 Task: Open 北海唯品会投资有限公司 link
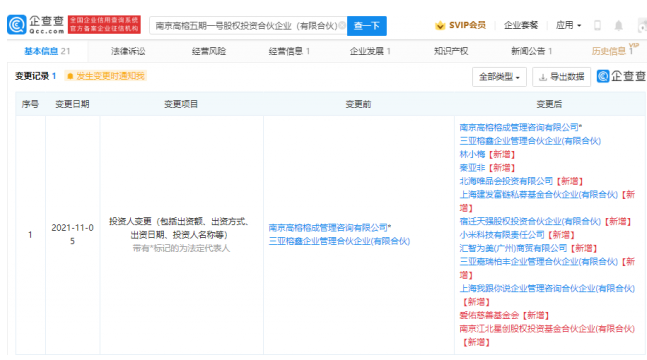506,181
